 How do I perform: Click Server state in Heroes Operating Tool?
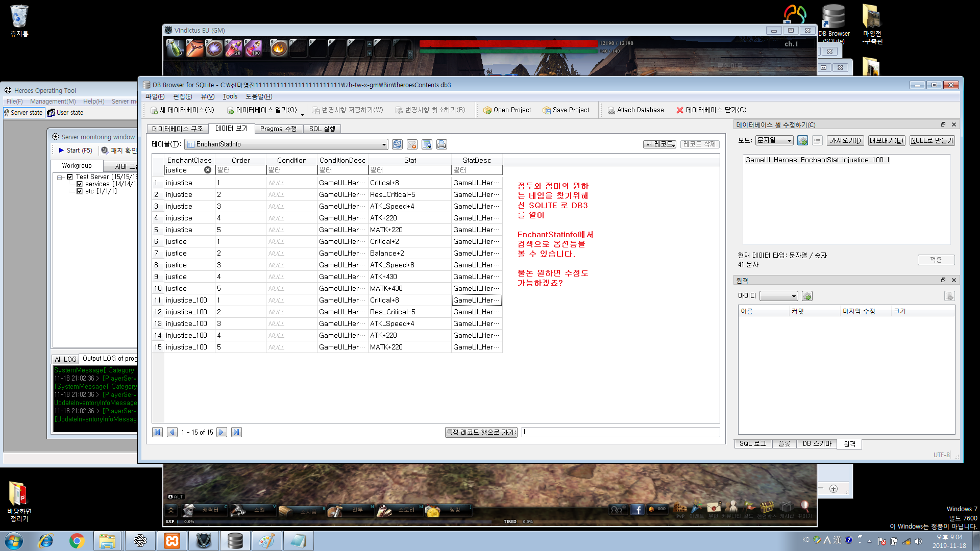point(23,113)
